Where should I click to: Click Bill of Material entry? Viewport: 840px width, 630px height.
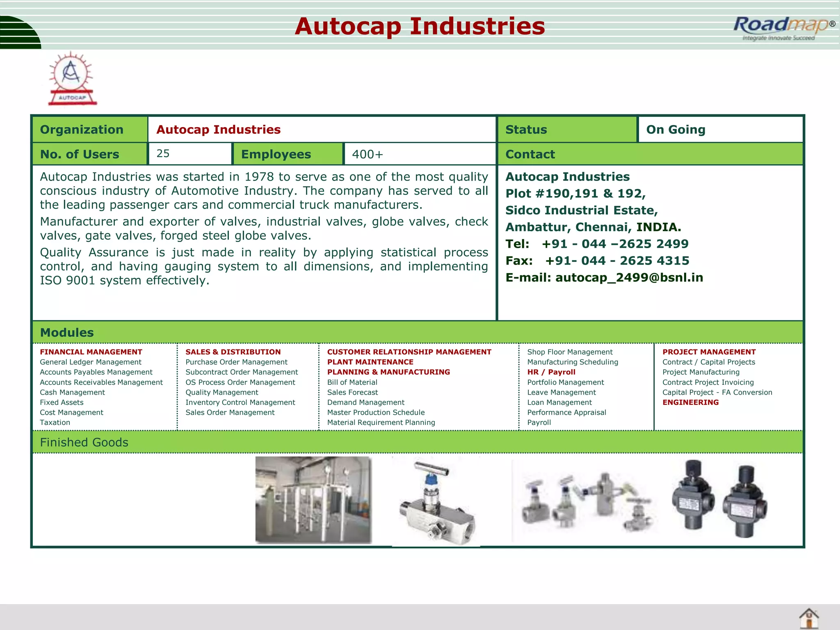point(352,382)
